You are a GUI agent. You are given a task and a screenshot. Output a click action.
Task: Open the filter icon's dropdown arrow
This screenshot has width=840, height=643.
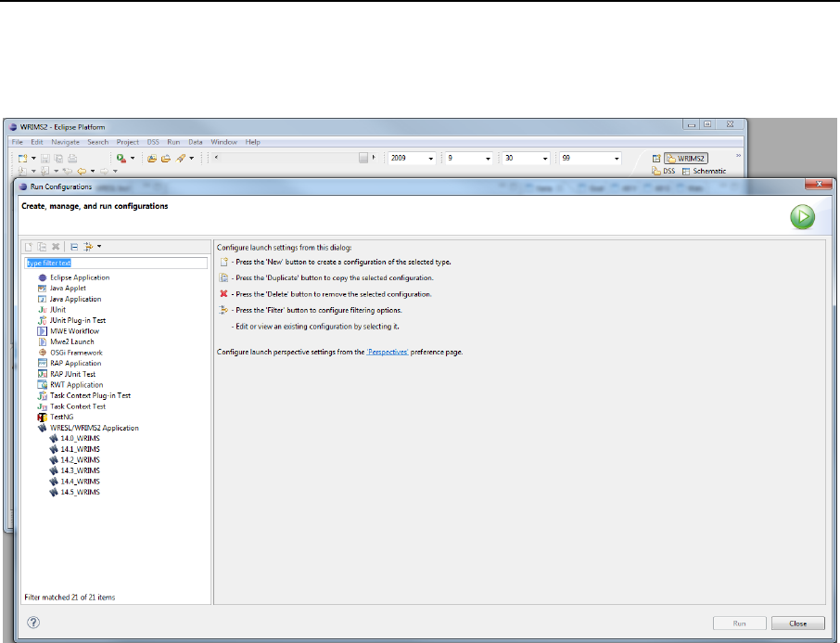pyautogui.click(x=99, y=247)
